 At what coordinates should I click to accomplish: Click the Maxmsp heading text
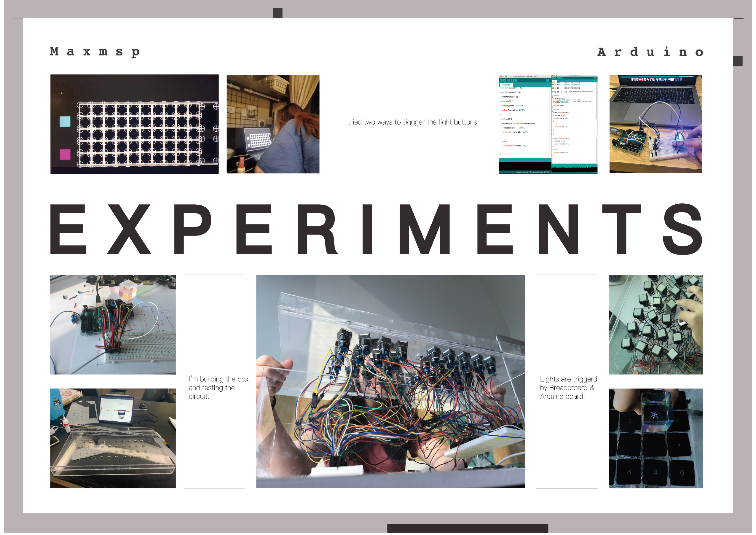click(x=95, y=52)
